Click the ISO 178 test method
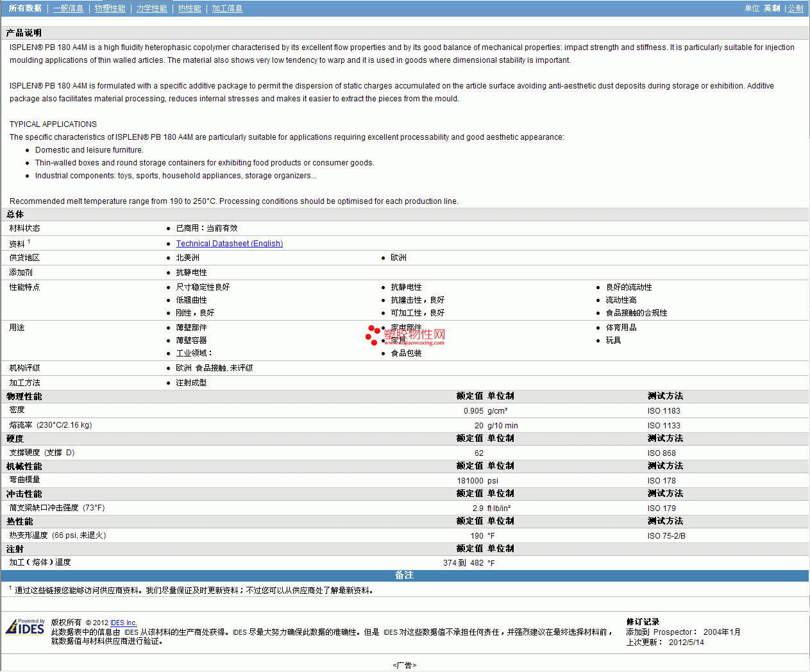The height and width of the screenshot is (672, 810). [x=661, y=481]
